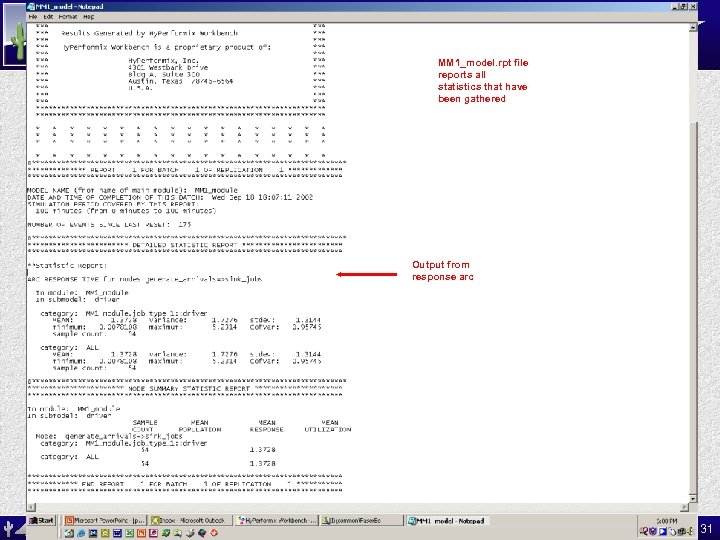This screenshot has width=720, height=540.
Task: Open the Help menu in Notepad
Action: point(89,17)
